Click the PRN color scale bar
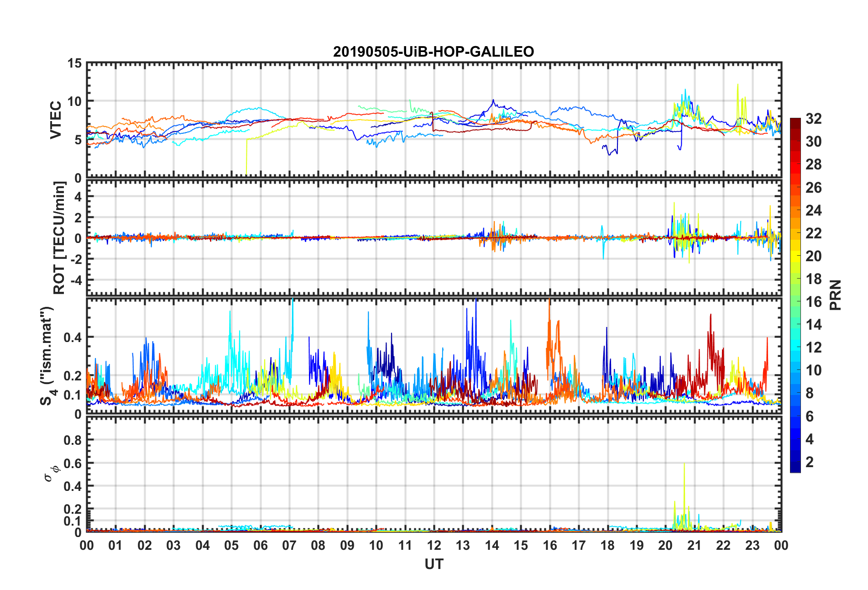Image resolution: width=868 pixels, height=590 pixels. click(x=795, y=295)
